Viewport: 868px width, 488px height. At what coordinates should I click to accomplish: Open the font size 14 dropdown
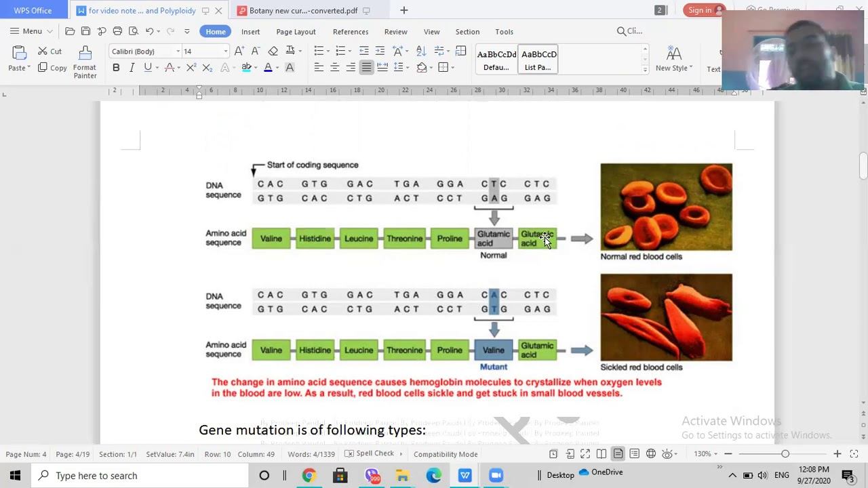point(226,52)
